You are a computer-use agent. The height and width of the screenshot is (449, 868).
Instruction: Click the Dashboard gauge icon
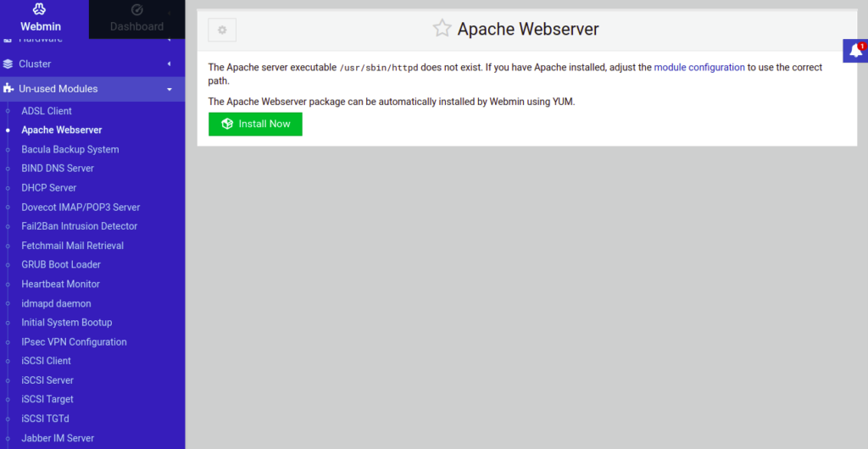click(x=136, y=9)
